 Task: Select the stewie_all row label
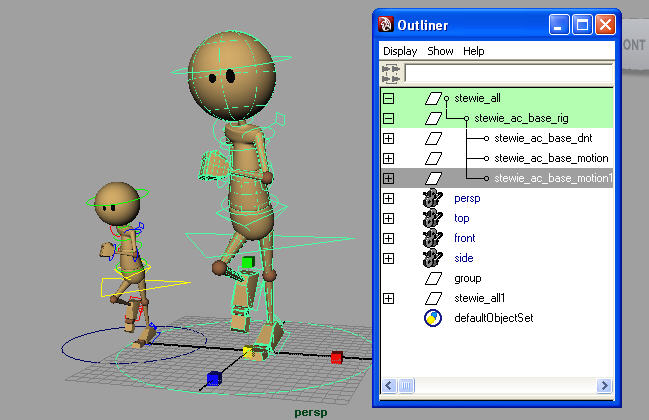[x=477, y=98]
